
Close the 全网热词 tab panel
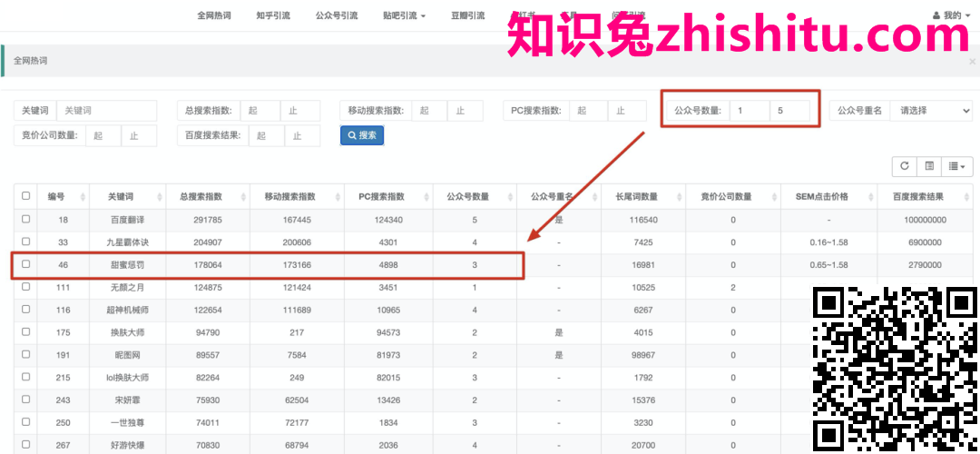click(x=972, y=61)
